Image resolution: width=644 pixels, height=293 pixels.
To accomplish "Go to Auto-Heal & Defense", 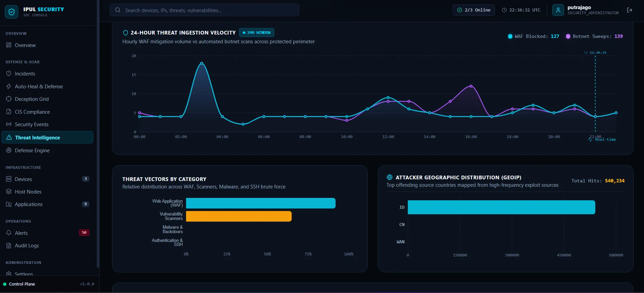I will pyautogui.click(x=47, y=86).
